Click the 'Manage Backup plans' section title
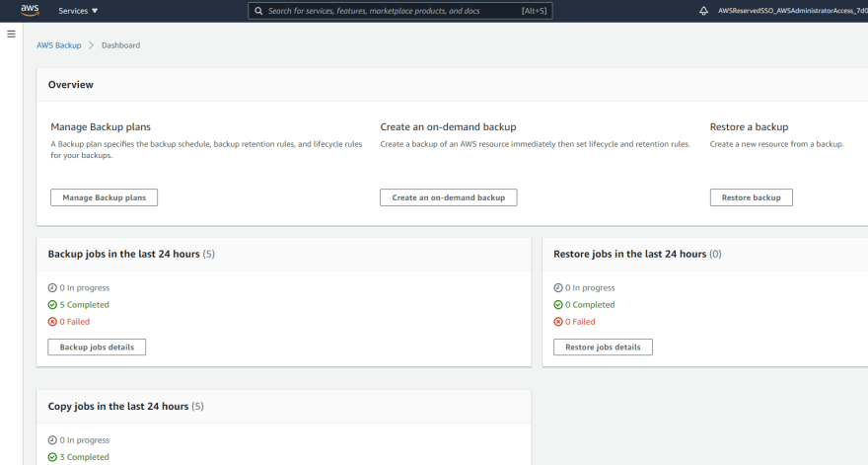The height and width of the screenshot is (465, 868). (101, 127)
